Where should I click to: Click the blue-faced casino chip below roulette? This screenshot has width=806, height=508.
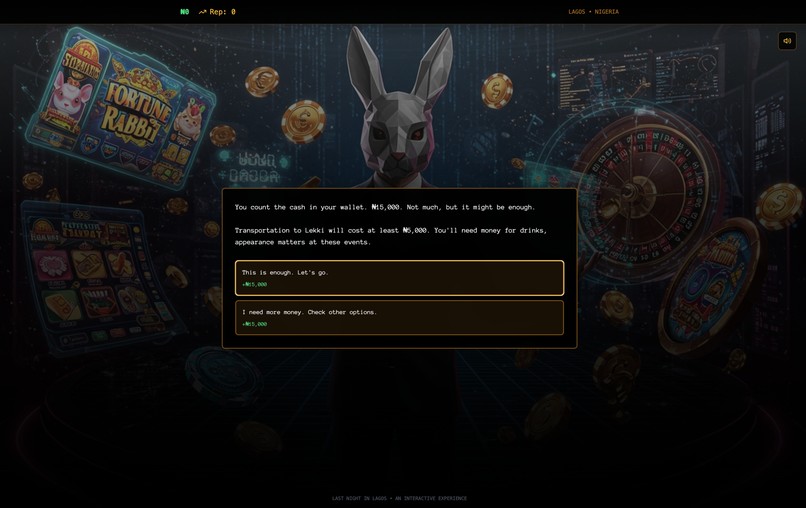(x=709, y=286)
